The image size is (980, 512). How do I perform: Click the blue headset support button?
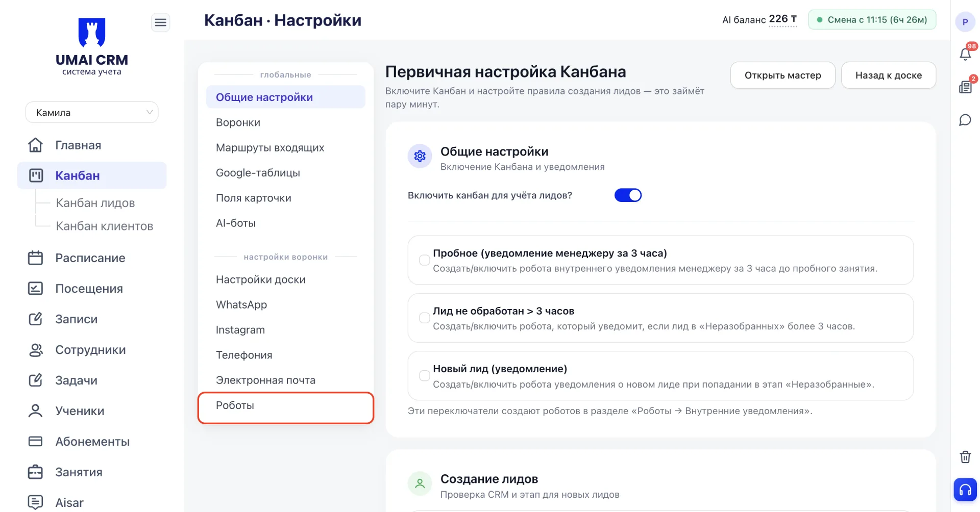(x=965, y=490)
